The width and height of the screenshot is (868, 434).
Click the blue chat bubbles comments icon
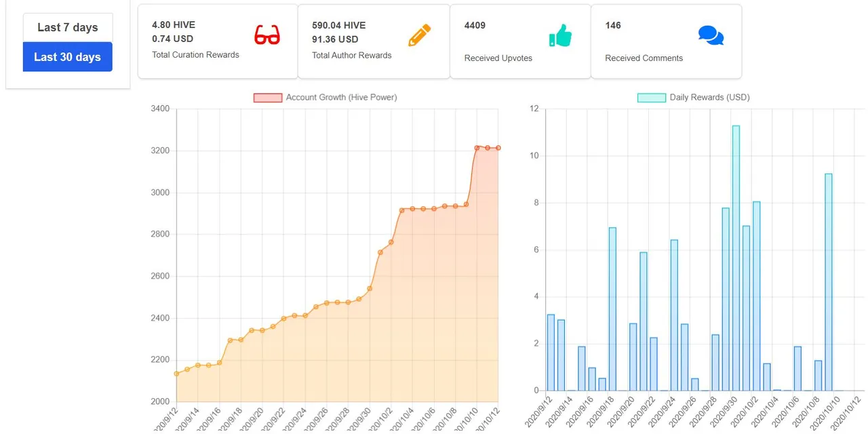tap(711, 35)
